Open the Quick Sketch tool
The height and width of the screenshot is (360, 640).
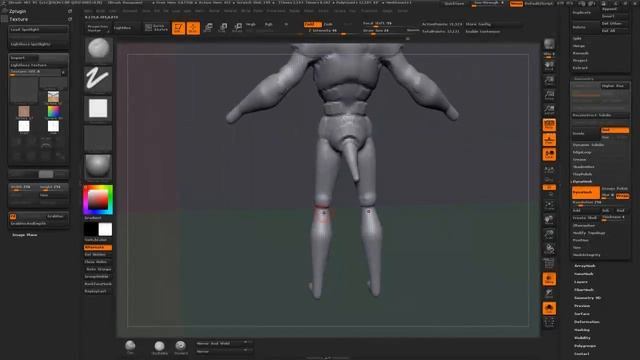(156, 28)
